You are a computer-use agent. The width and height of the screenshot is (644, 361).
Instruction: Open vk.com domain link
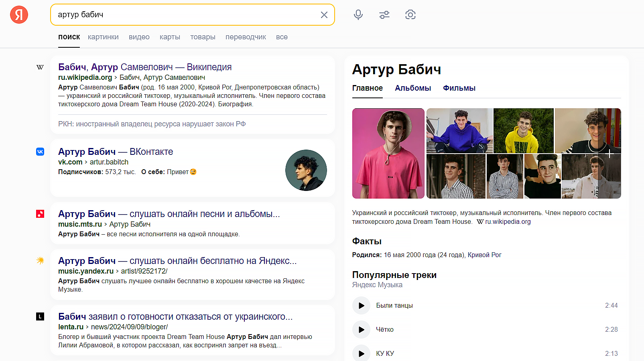70,162
